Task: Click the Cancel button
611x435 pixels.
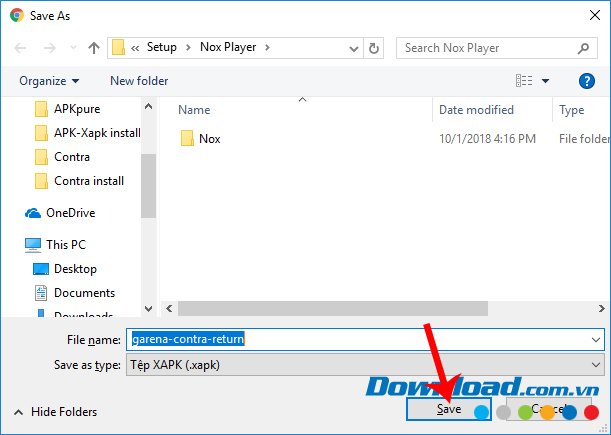Action: click(549, 409)
